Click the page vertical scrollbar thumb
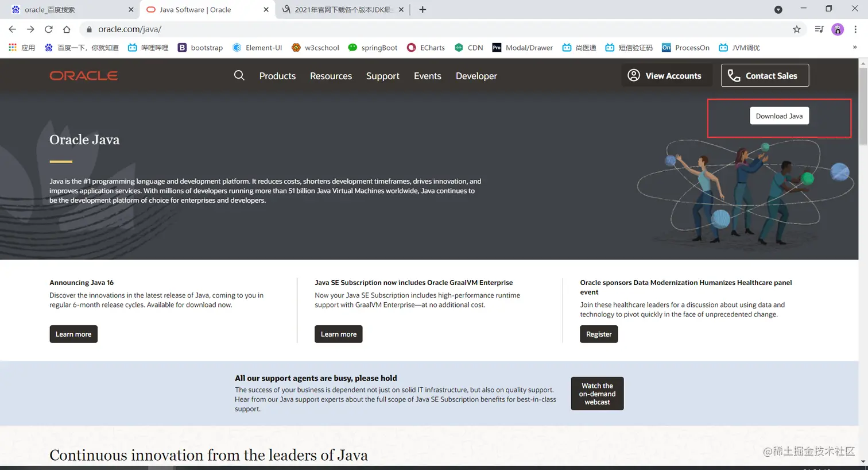This screenshot has width=868, height=470. pyautogui.click(x=863, y=106)
